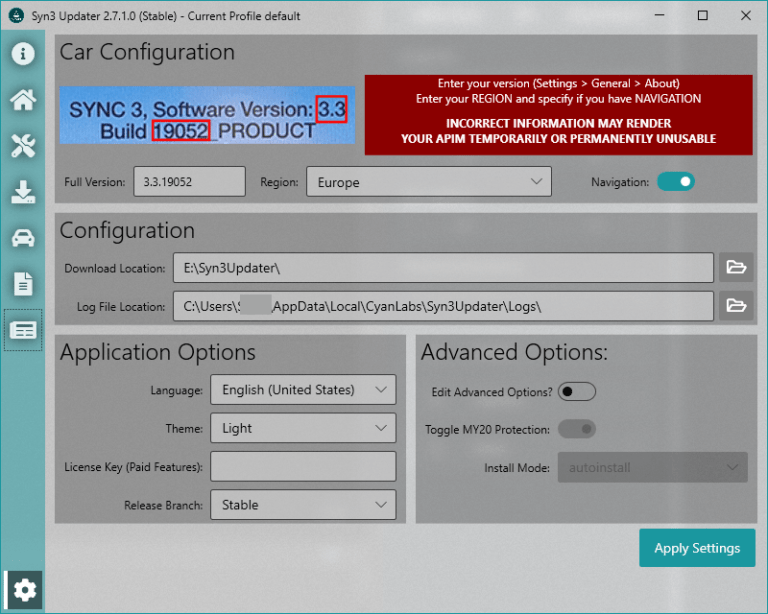Click the Log File Location path field
This screenshot has height=614, width=768.
(x=443, y=306)
